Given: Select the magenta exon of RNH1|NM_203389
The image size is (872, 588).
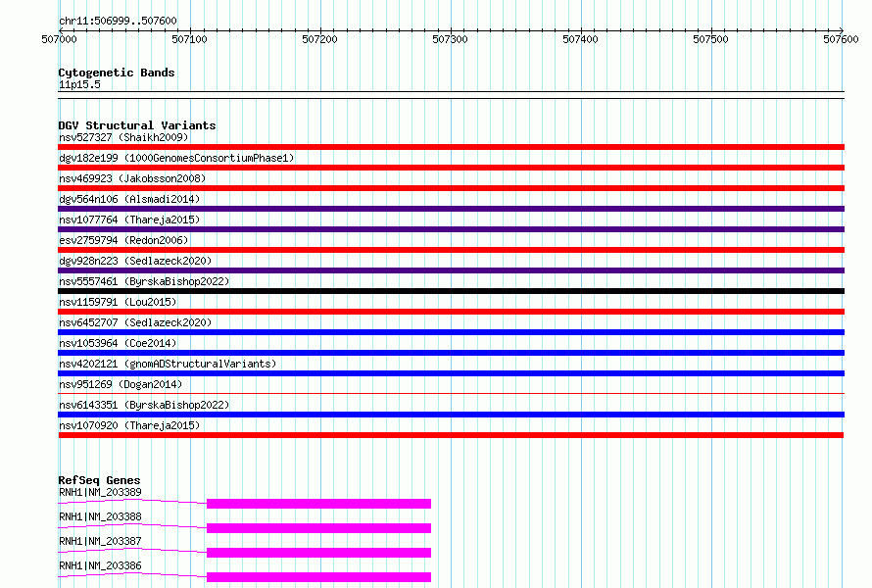Looking at the screenshot, I should 318,504.
